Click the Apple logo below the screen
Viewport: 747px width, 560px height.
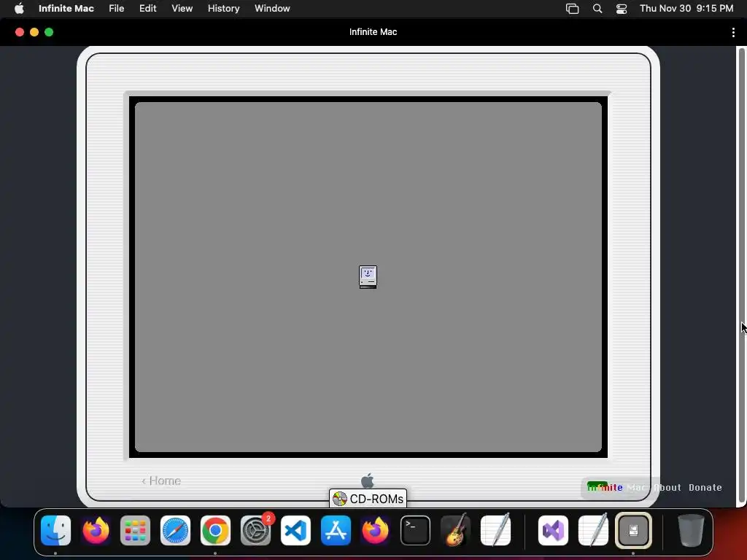[x=368, y=481]
